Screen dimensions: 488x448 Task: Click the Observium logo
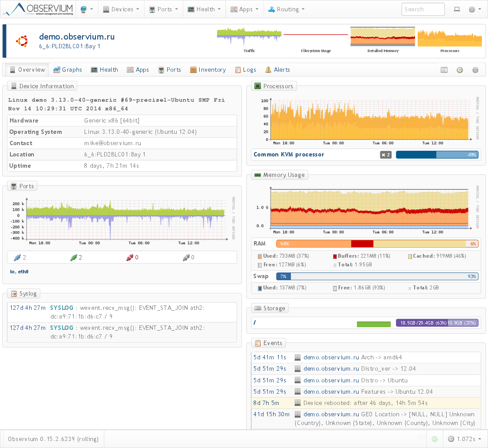(38, 9)
